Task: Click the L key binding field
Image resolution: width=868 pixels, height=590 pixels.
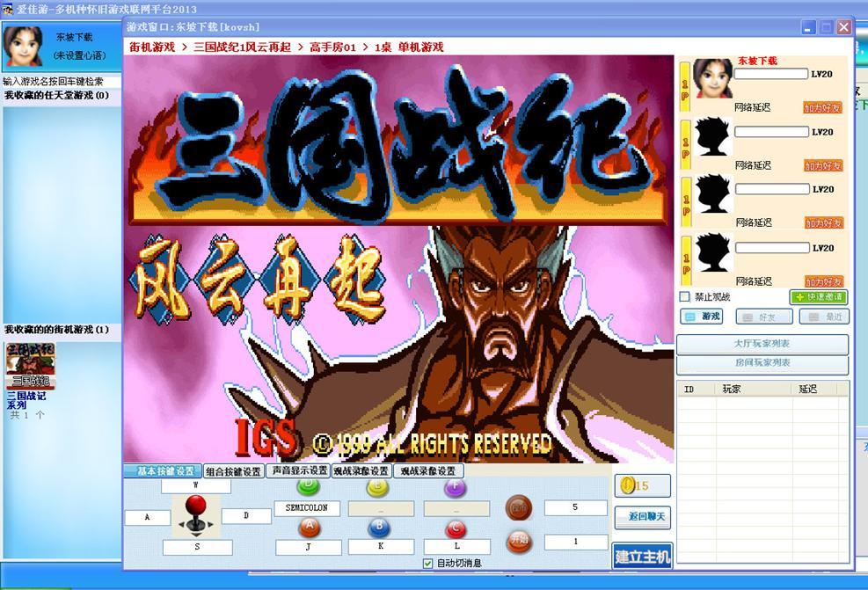Action: click(456, 546)
